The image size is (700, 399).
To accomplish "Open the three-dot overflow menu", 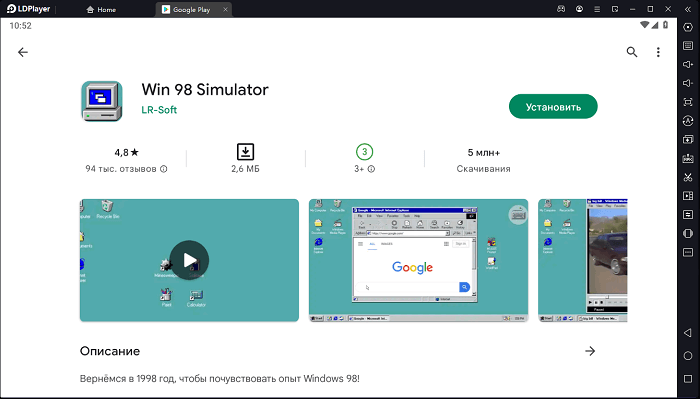I will (658, 52).
